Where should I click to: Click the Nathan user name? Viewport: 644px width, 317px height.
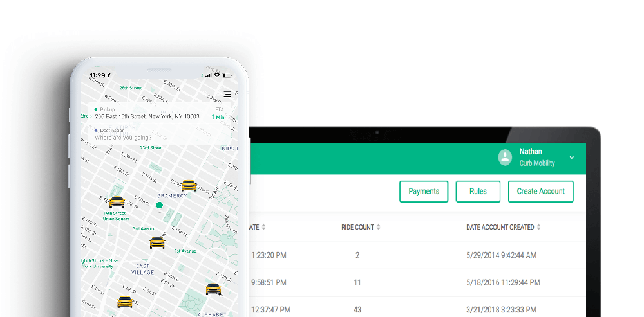(x=531, y=151)
